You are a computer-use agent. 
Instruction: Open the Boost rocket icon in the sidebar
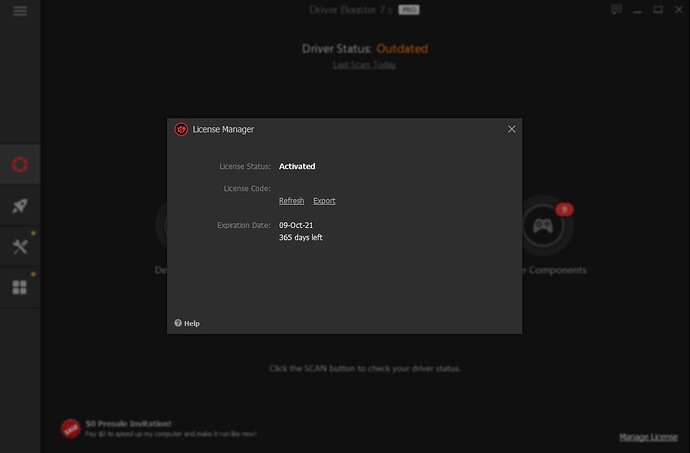(x=20, y=206)
